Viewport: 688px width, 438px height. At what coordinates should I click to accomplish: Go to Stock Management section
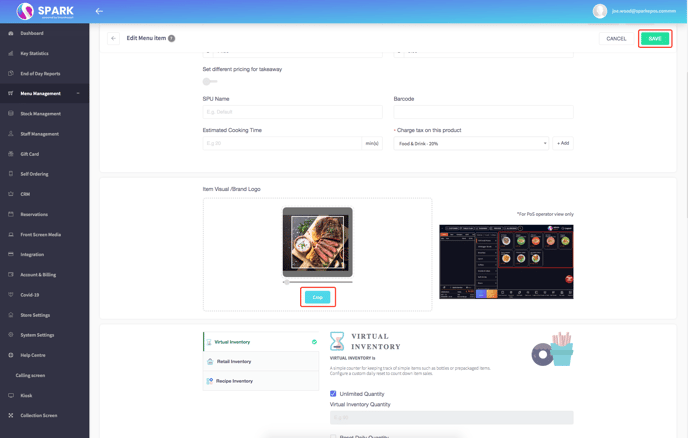point(40,114)
